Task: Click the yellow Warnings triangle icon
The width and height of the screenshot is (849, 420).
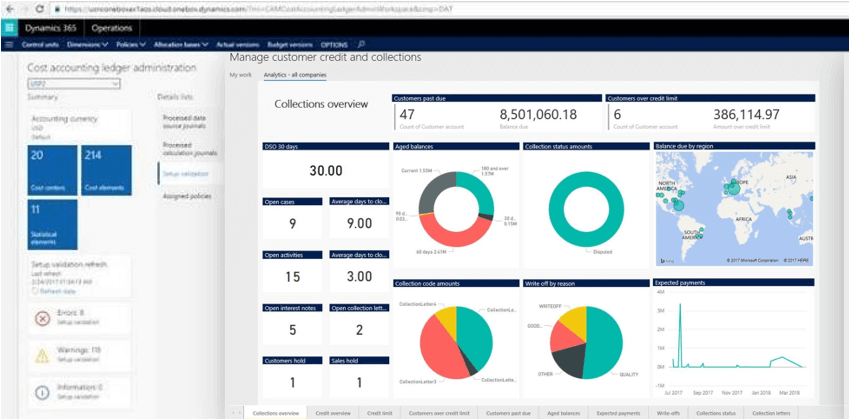Action: [x=42, y=355]
